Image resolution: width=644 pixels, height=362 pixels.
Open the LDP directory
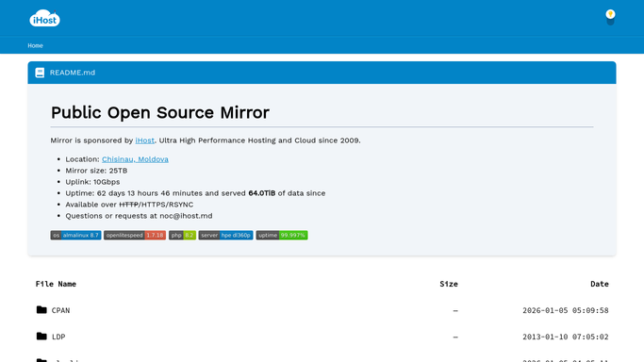pyautogui.click(x=58, y=337)
